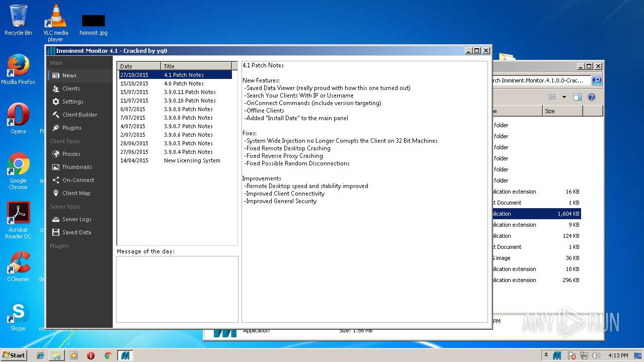Open Settings in the sidebar

[x=79, y=102]
